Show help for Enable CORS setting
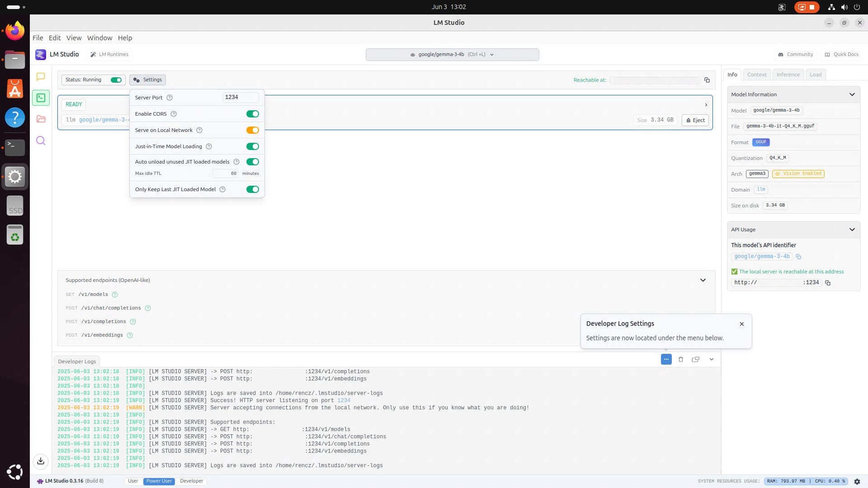Screen dimensions: 868x488 click(x=174, y=114)
